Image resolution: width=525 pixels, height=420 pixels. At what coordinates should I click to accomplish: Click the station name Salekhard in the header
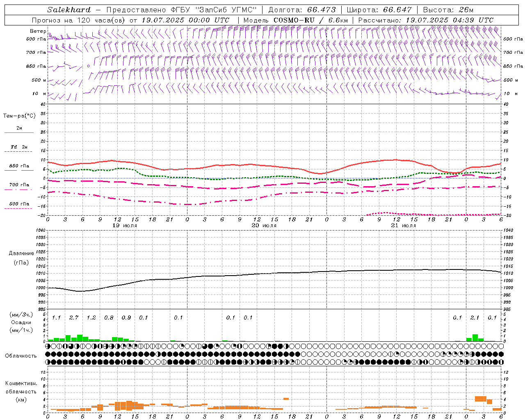click(69, 10)
